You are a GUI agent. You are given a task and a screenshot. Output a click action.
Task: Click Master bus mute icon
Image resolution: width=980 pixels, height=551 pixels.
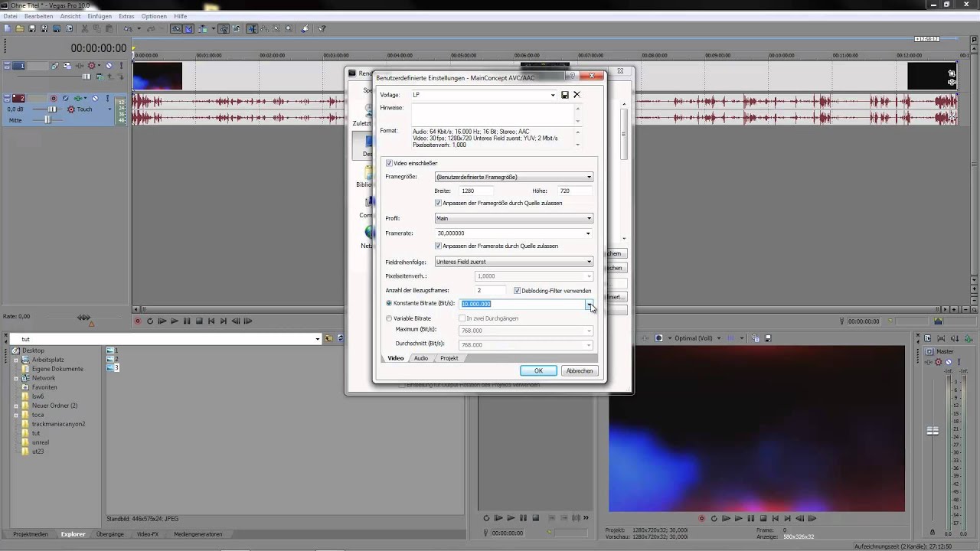(949, 362)
